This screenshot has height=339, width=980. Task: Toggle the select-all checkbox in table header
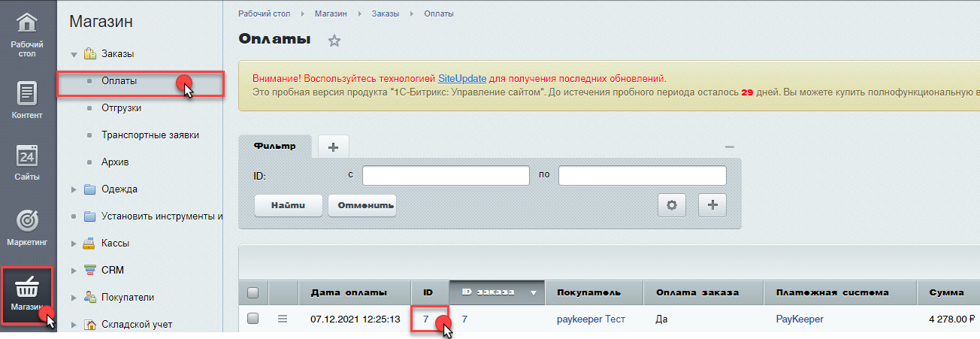(x=253, y=293)
